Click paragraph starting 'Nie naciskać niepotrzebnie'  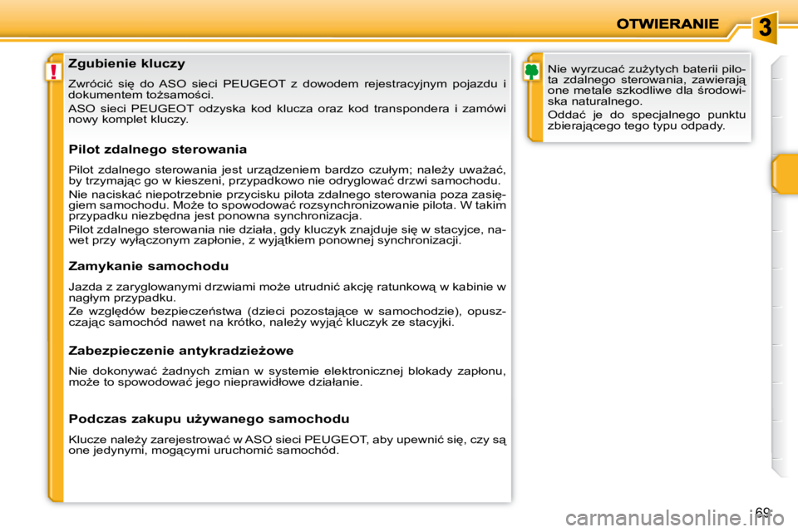(287, 205)
